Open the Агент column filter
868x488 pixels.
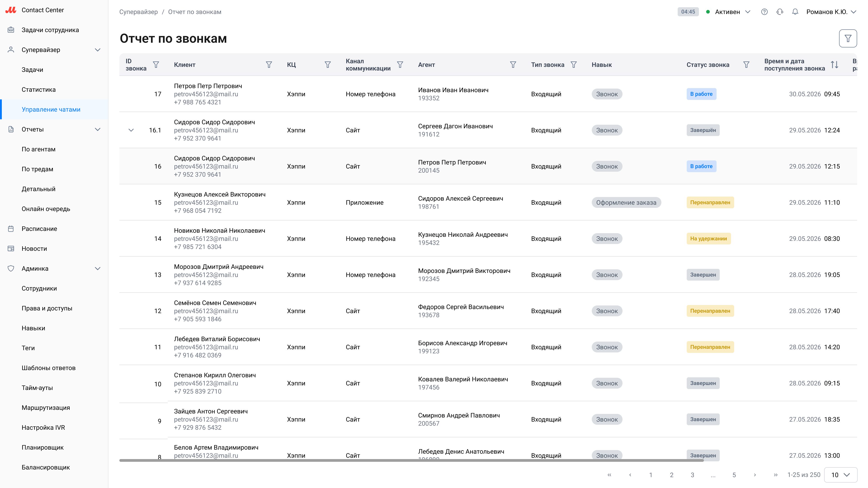point(513,65)
